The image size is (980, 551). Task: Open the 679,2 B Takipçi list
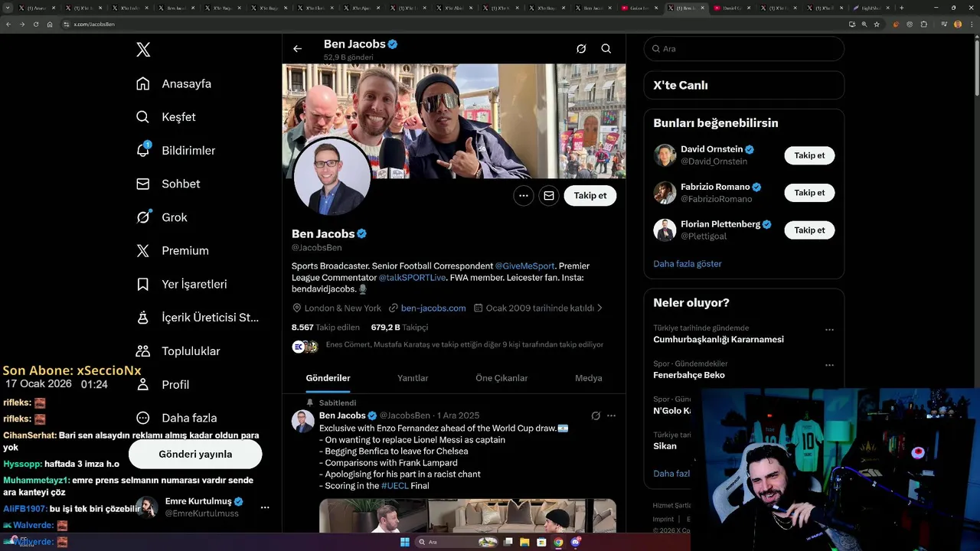(400, 327)
